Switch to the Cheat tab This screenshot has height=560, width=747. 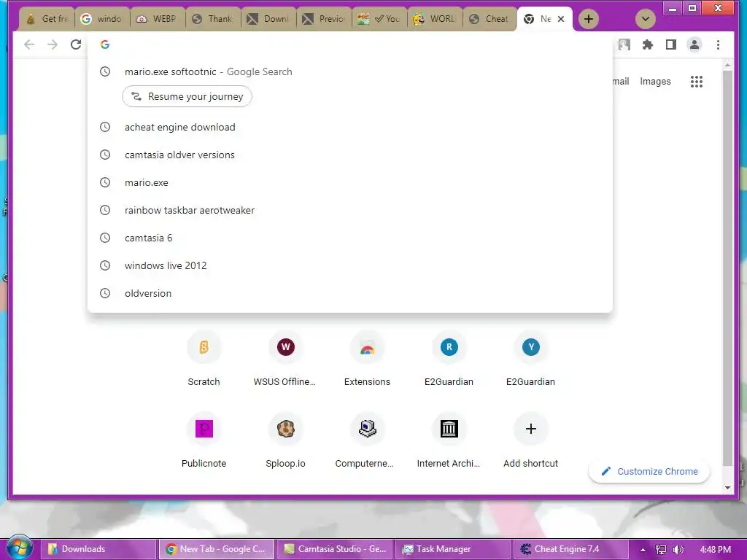(490, 19)
